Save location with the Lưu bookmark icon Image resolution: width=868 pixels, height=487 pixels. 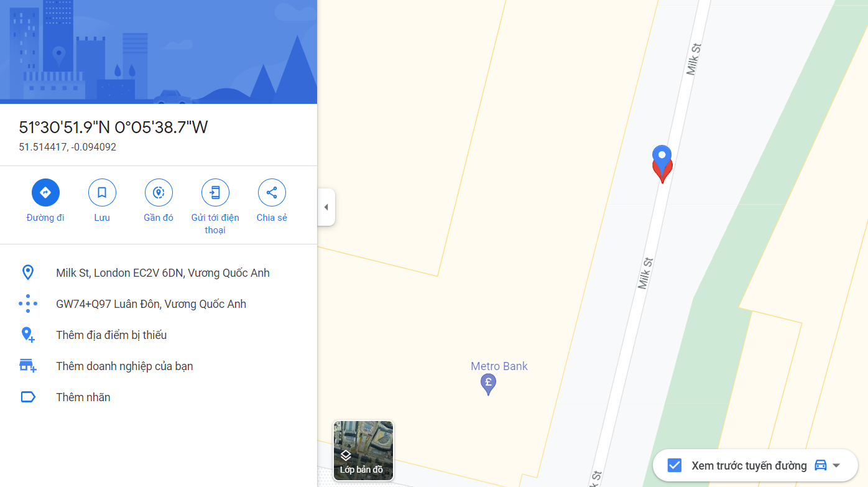pyautogui.click(x=102, y=193)
